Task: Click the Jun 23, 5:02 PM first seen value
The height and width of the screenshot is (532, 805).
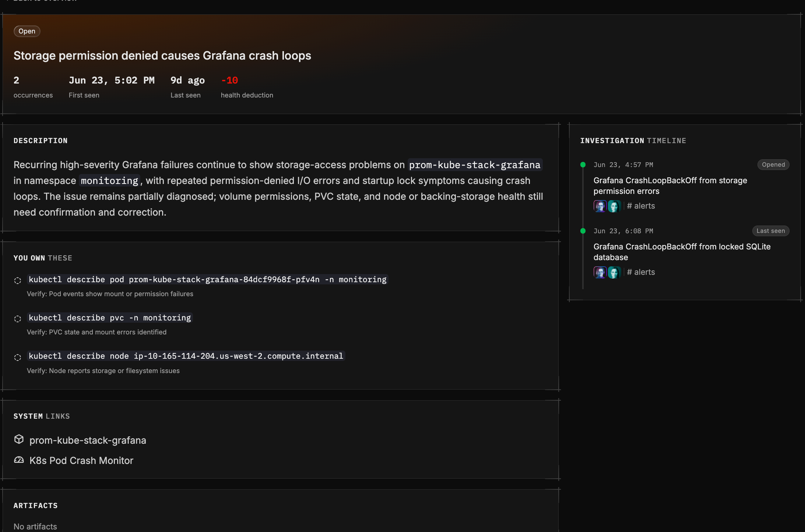Action: [x=112, y=80]
